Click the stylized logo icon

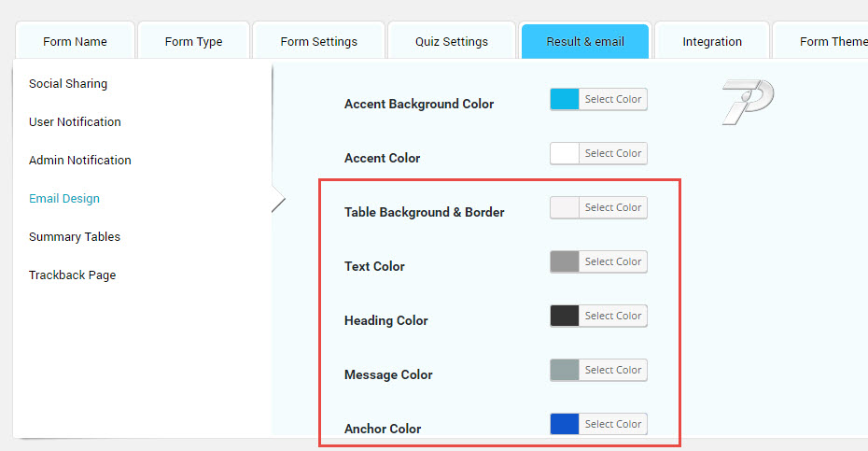(x=748, y=102)
